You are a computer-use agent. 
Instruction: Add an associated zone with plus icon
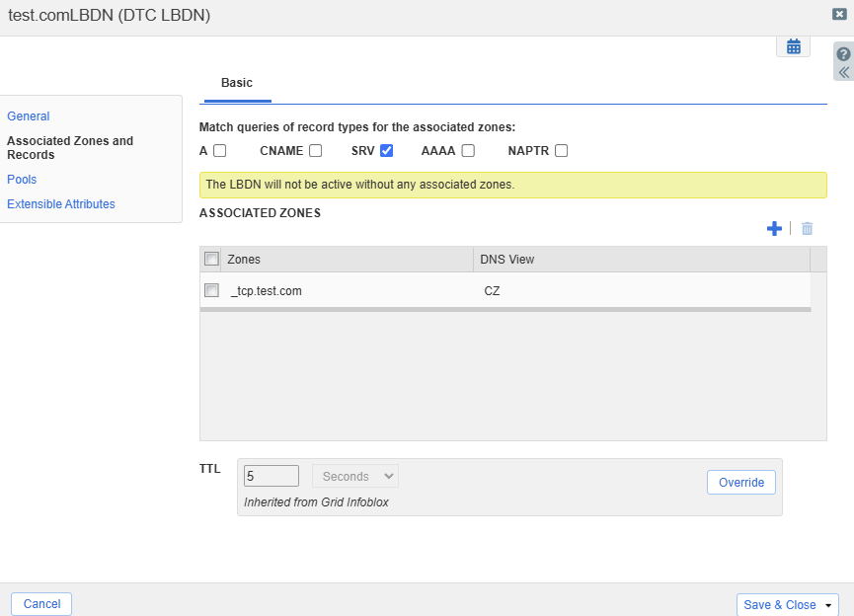[774, 229]
